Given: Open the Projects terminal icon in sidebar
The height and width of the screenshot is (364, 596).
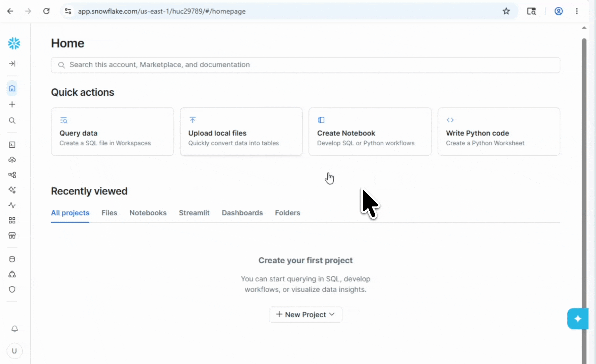Looking at the screenshot, I should coord(12,145).
